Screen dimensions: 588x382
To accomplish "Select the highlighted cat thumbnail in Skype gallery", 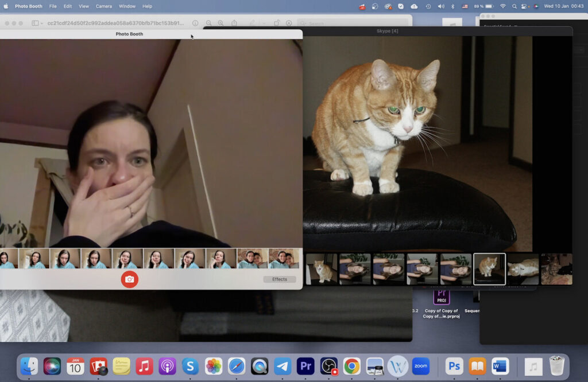I will (489, 269).
